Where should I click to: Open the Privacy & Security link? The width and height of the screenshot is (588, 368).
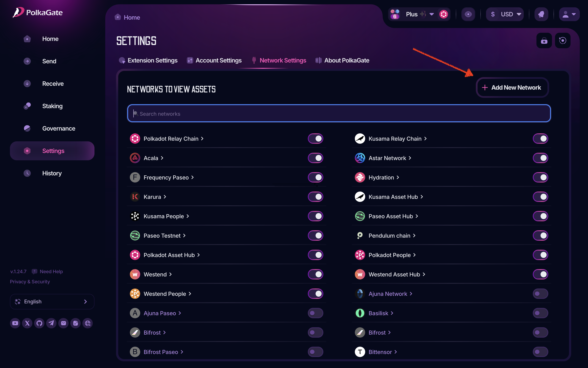point(30,282)
